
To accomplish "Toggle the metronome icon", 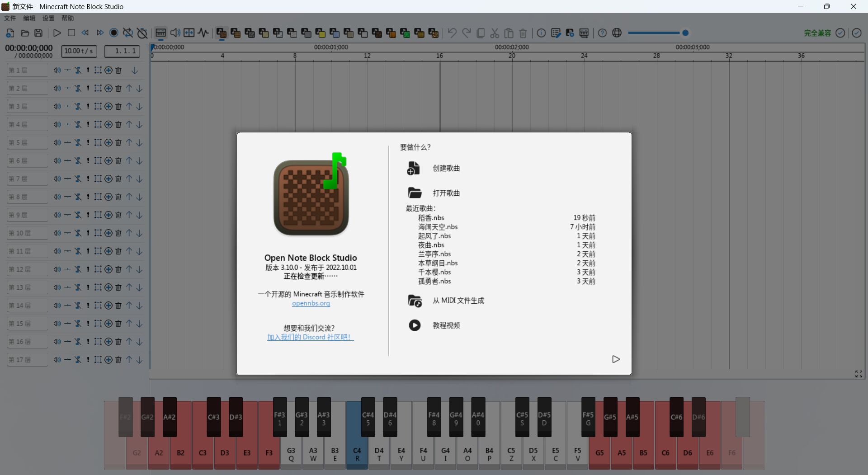I will coord(142,33).
